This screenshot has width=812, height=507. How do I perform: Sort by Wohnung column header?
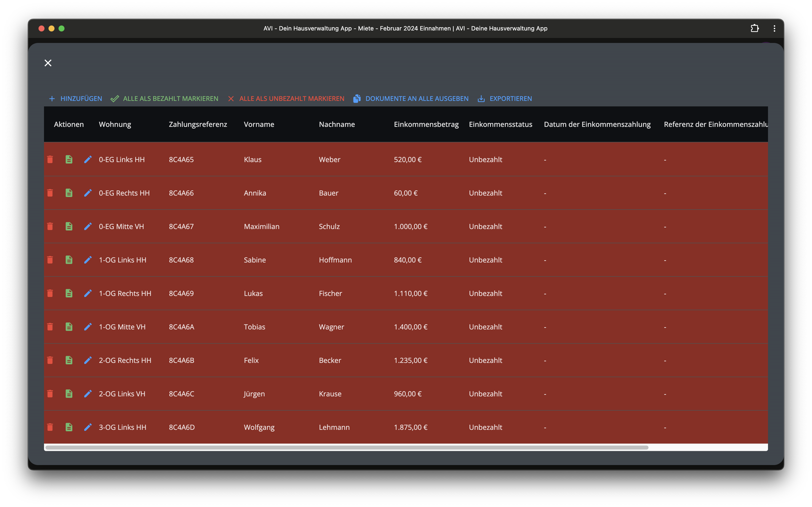(115, 124)
